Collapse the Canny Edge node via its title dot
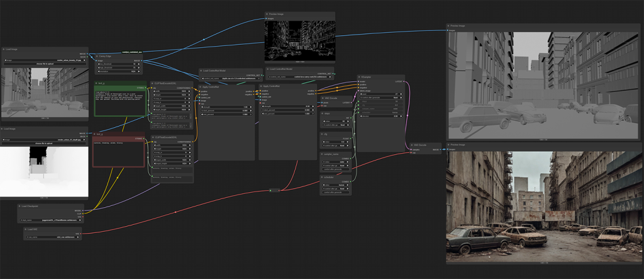 (x=96, y=56)
